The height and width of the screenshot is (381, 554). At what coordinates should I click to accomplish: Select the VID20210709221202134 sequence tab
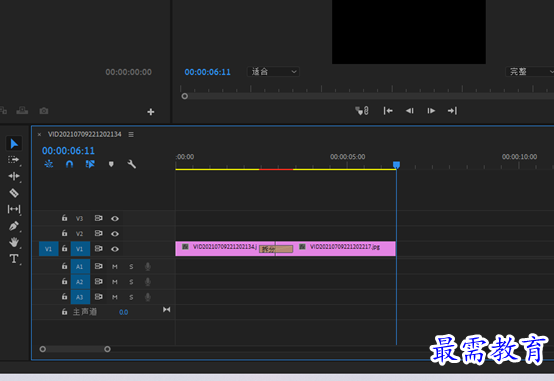coord(84,134)
